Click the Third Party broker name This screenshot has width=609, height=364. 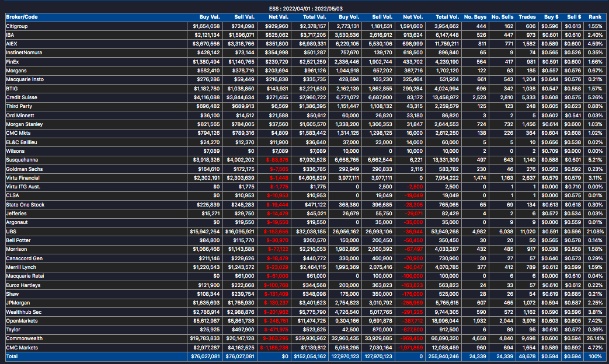point(19,106)
